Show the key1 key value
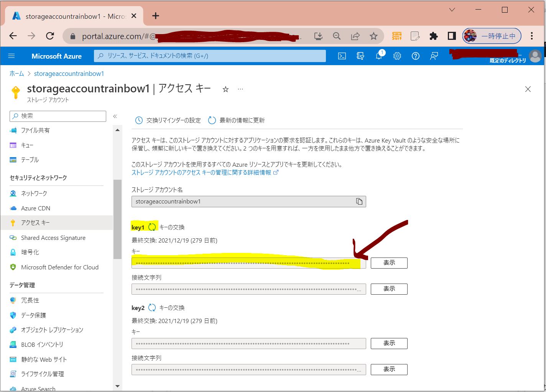546x392 pixels. (389, 263)
